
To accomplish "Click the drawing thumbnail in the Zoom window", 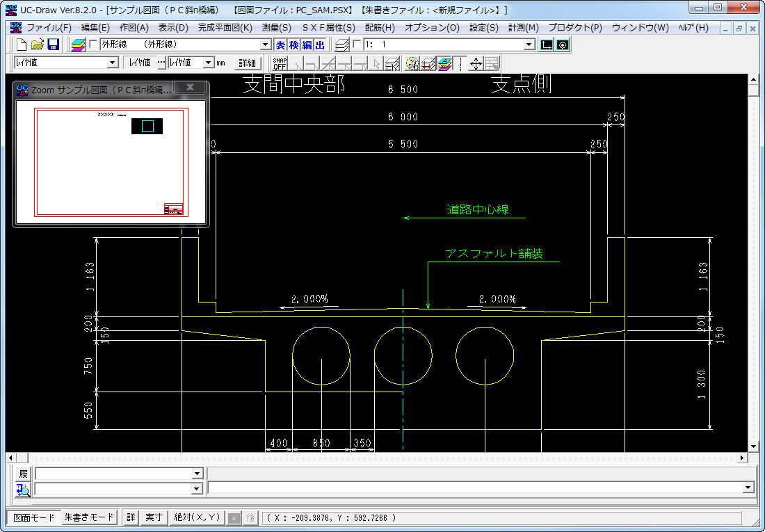I will (x=111, y=162).
